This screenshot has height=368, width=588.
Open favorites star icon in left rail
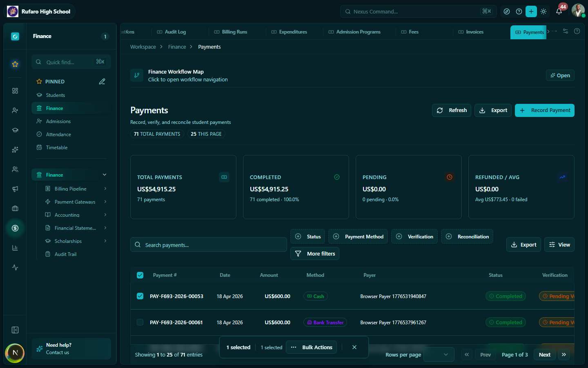[15, 64]
